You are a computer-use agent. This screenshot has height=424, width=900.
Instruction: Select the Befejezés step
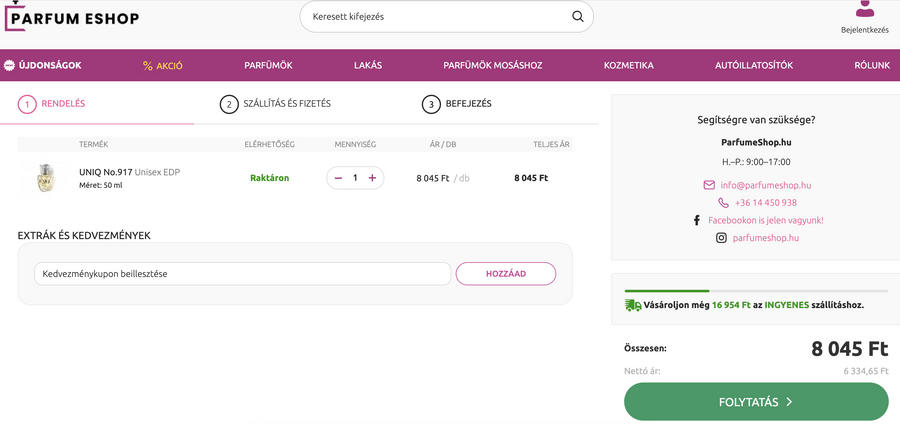(457, 104)
